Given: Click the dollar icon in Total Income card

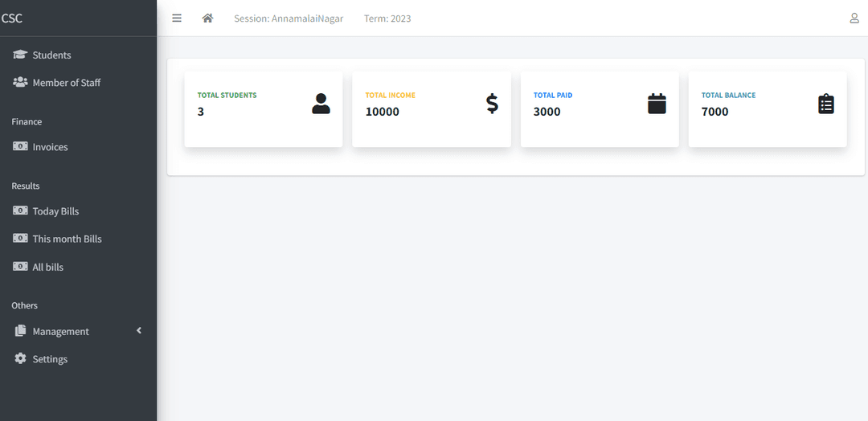Looking at the screenshot, I should tap(492, 104).
